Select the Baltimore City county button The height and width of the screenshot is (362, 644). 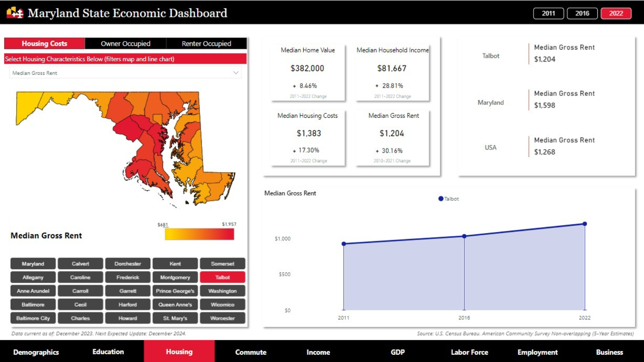[33, 318]
